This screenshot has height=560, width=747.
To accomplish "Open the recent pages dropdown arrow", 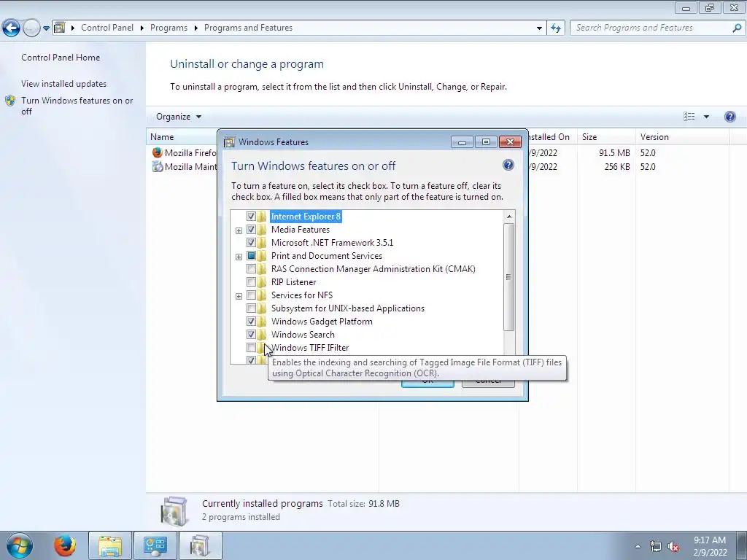I will click(46, 28).
